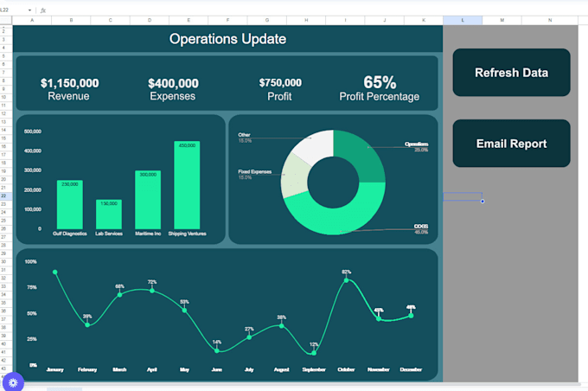Click the Operations Update title
588x391 pixels.
click(x=227, y=39)
